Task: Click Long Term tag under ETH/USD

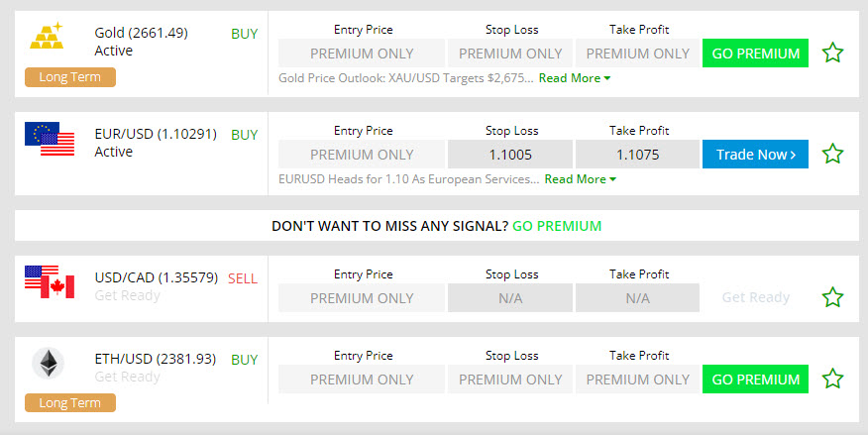Action: [x=70, y=402]
